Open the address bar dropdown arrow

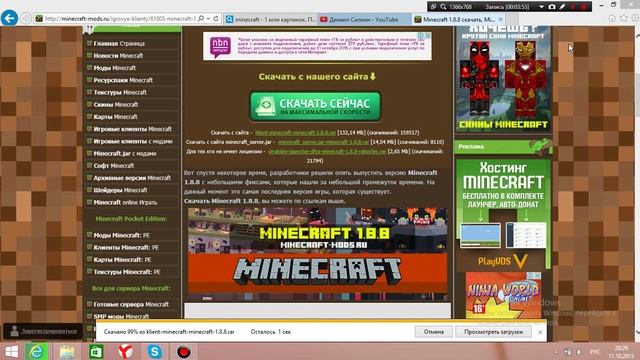click(208, 19)
